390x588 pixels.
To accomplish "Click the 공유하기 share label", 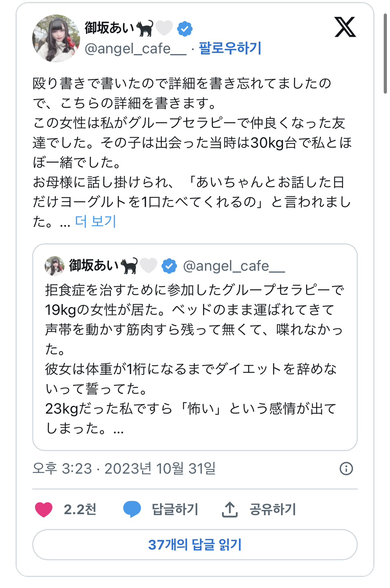I will pyautogui.click(x=273, y=510).
